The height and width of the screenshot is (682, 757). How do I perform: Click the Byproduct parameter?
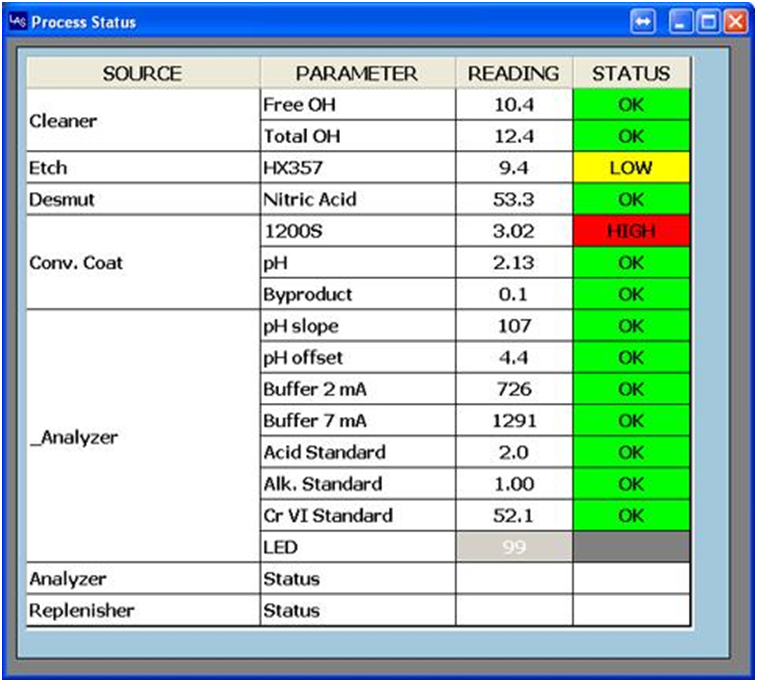coord(358,294)
